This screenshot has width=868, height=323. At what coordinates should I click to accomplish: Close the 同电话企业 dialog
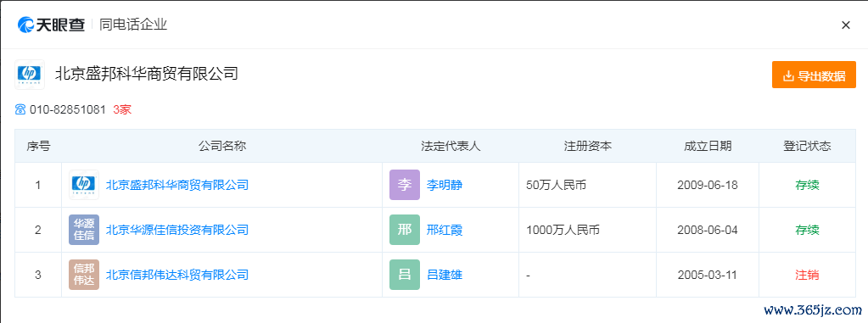845,25
